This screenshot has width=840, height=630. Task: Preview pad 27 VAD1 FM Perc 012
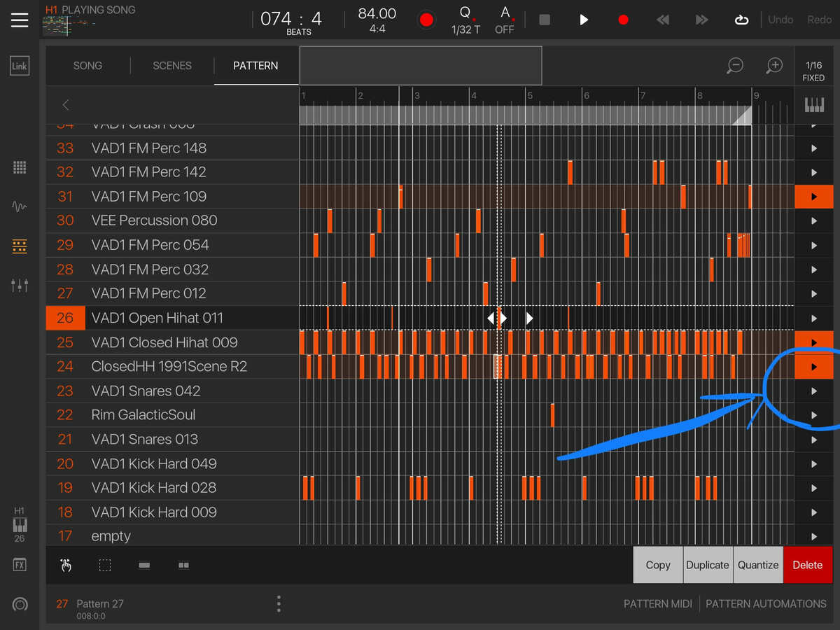pos(813,294)
